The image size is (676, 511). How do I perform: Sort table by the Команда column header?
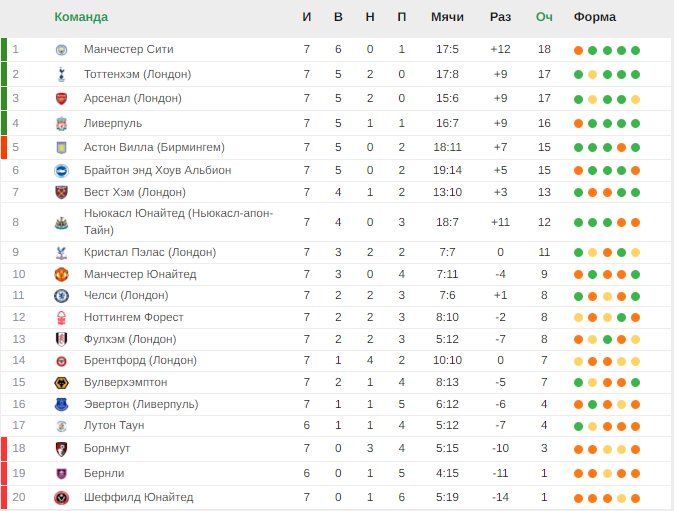[x=81, y=17]
